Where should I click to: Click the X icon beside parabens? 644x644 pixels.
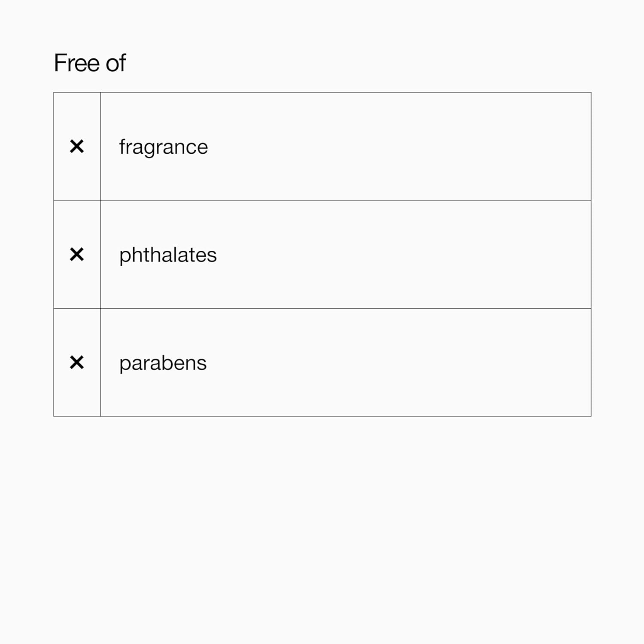pos(77,363)
